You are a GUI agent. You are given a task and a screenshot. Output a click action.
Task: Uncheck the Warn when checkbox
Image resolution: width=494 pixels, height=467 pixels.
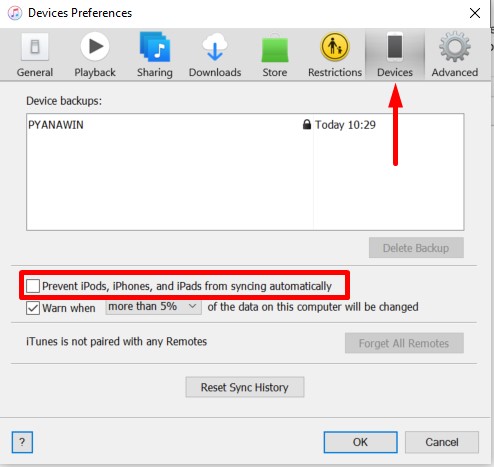click(33, 308)
